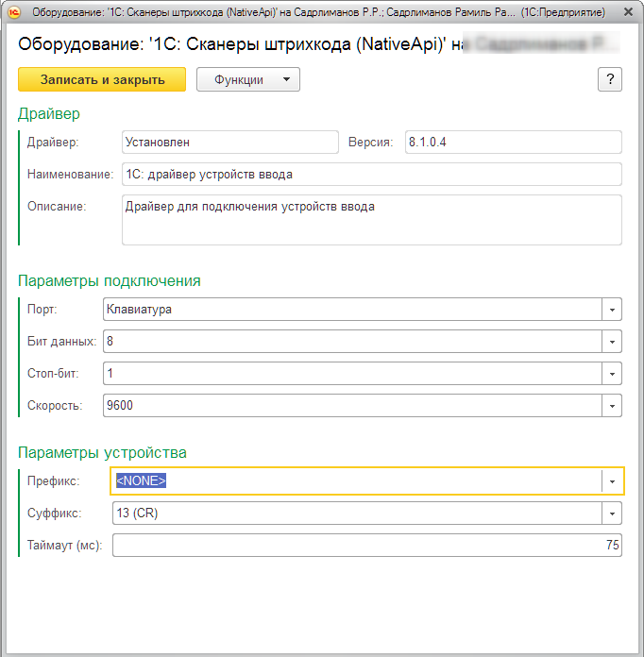Click the 'Параметры устройства' section heading
Image resolution: width=644 pixels, height=657 pixels.
pos(102,452)
